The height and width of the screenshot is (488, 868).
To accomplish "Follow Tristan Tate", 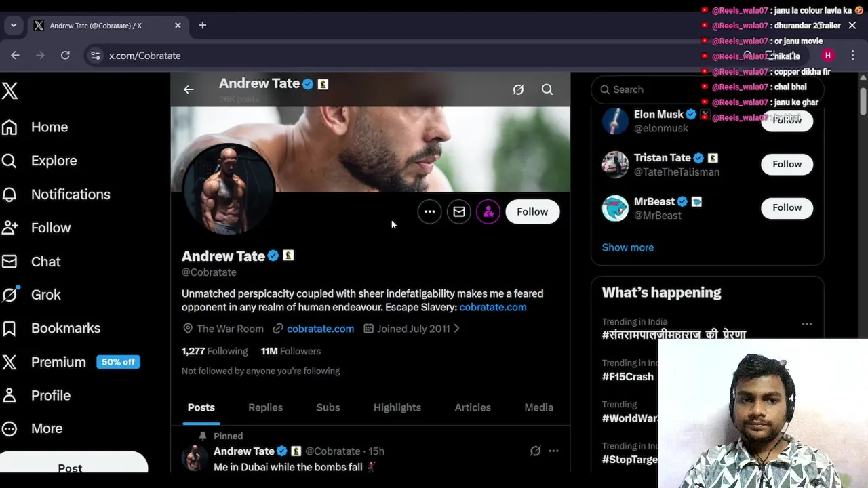I will click(x=787, y=164).
